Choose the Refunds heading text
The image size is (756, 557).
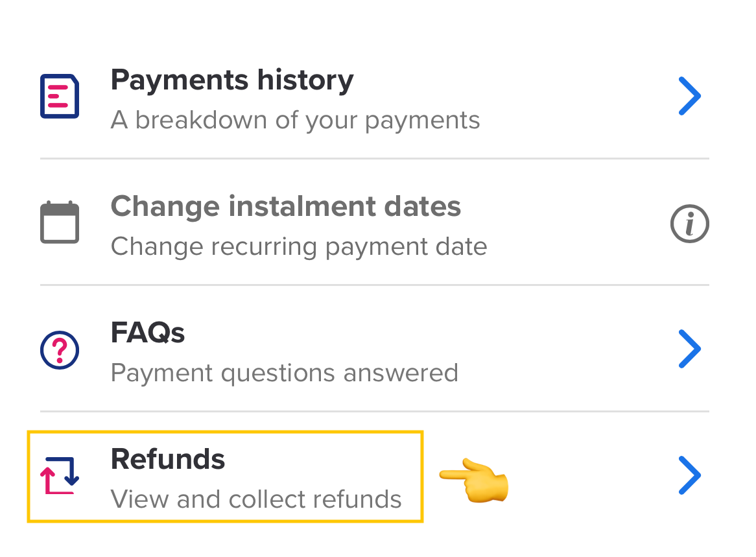pos(168,460)
